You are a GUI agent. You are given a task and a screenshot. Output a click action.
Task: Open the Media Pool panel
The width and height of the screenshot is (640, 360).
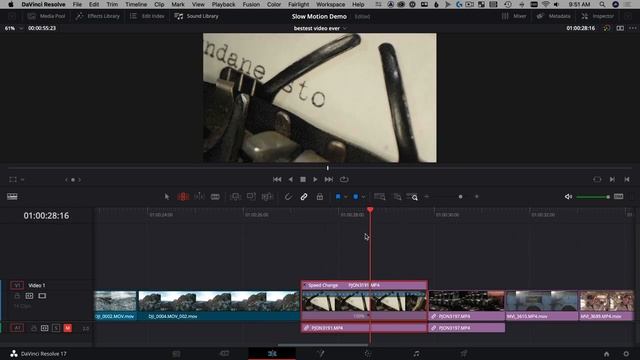tap(46, 16)
